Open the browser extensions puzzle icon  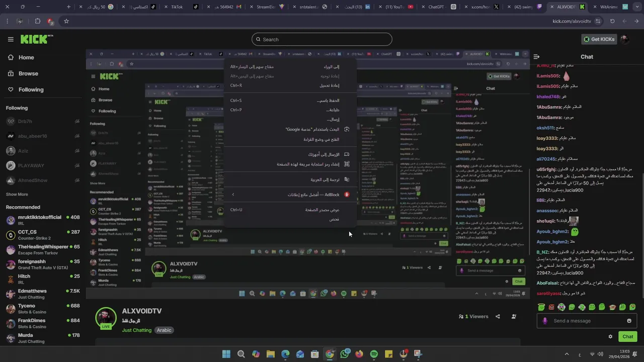tap(38, 21)
